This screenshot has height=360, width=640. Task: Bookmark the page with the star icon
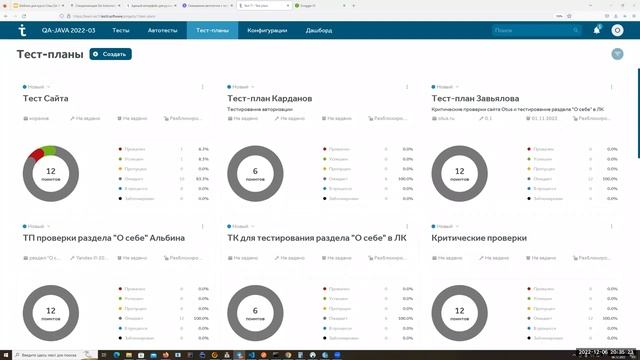click(x=569, y=16)
